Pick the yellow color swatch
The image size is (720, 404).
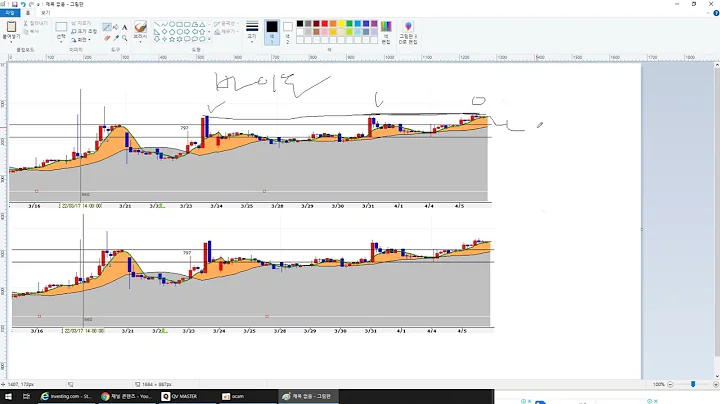tap(341, 23)
